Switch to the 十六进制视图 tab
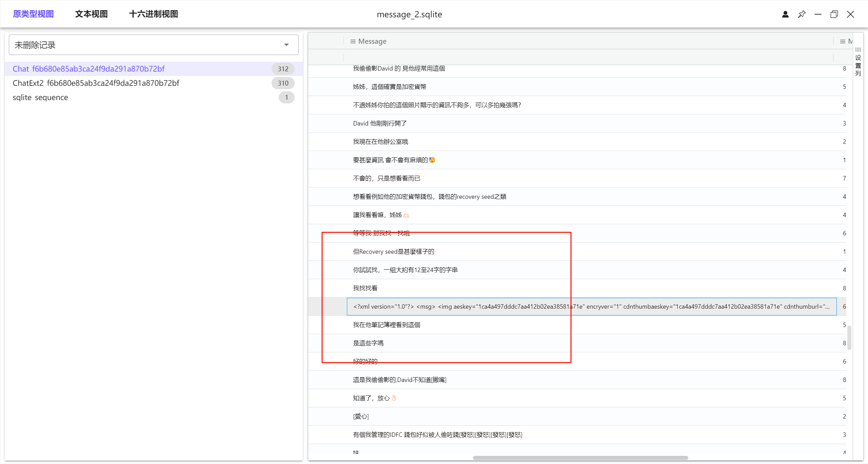 pyautogui.click(x=154, y=14)
